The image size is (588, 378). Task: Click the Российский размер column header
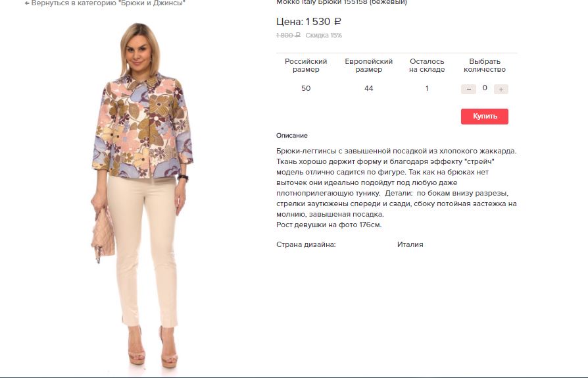point(306,65)
